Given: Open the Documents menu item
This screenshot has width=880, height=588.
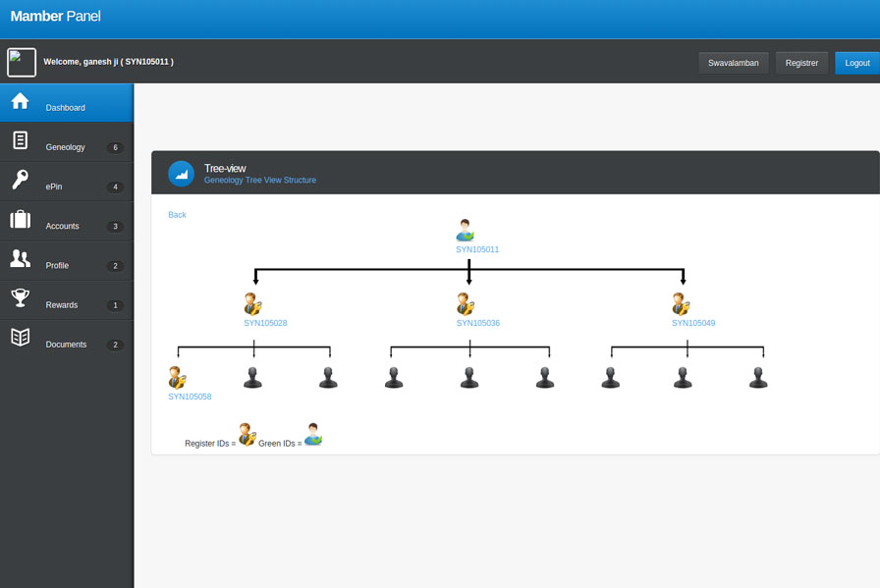Looking at the screenshot, I should 67,340.
